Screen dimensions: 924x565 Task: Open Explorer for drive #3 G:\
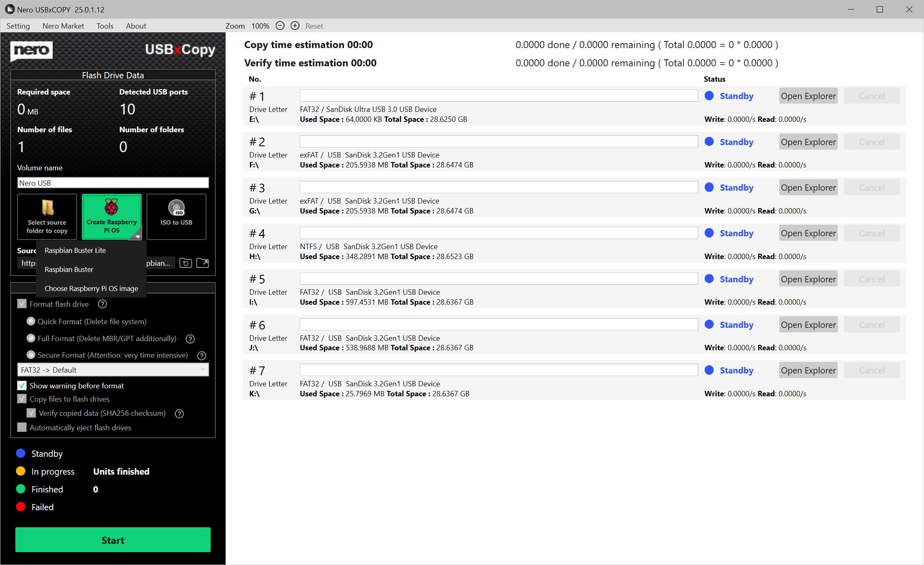(808, 187)
